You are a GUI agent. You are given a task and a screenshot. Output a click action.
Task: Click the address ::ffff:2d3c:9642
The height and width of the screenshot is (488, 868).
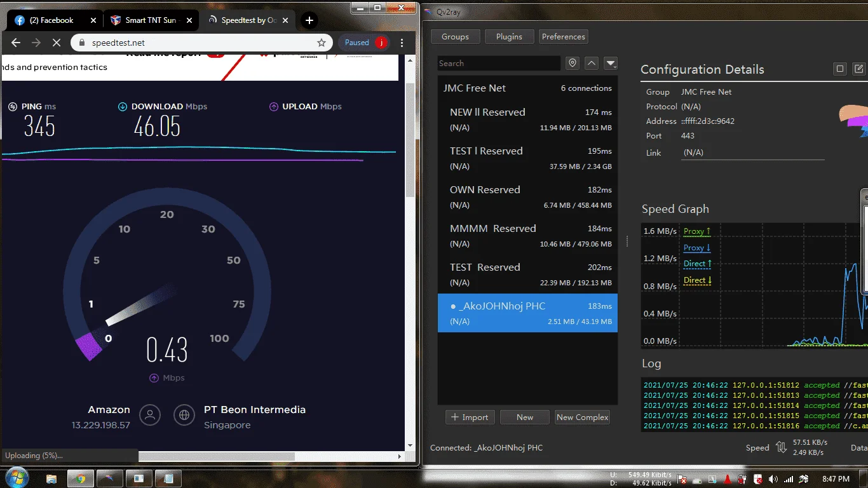point(708,121)
